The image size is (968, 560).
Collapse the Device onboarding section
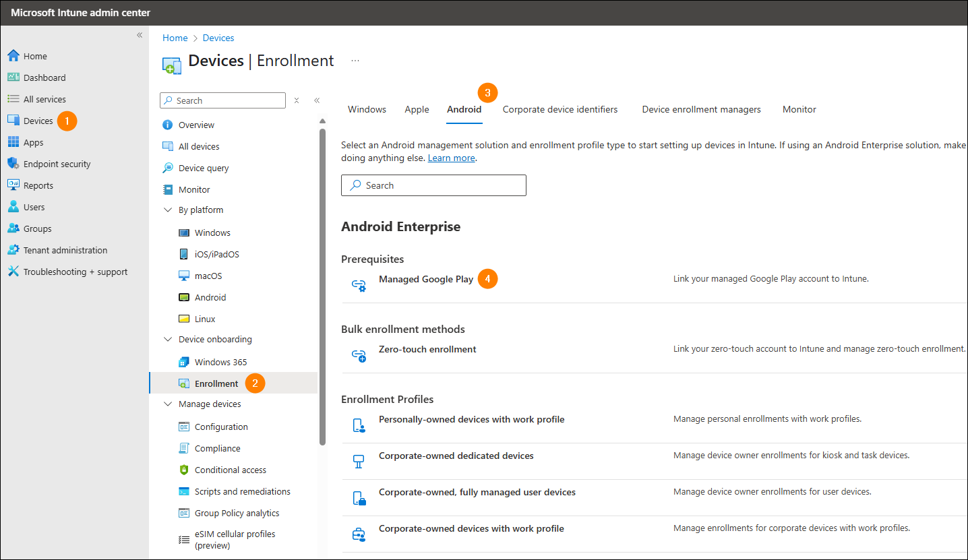pos(168,340)
